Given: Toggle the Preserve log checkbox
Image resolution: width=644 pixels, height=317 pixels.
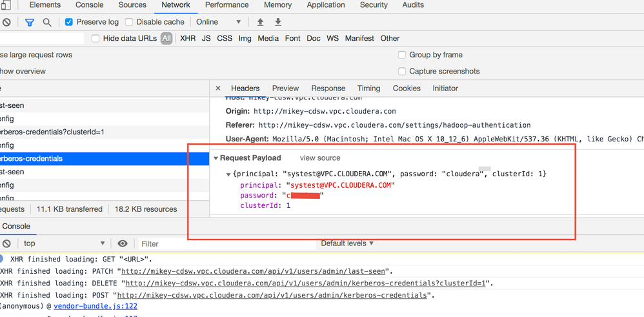Looking at the screenshot, I should (x=69, y=22).
